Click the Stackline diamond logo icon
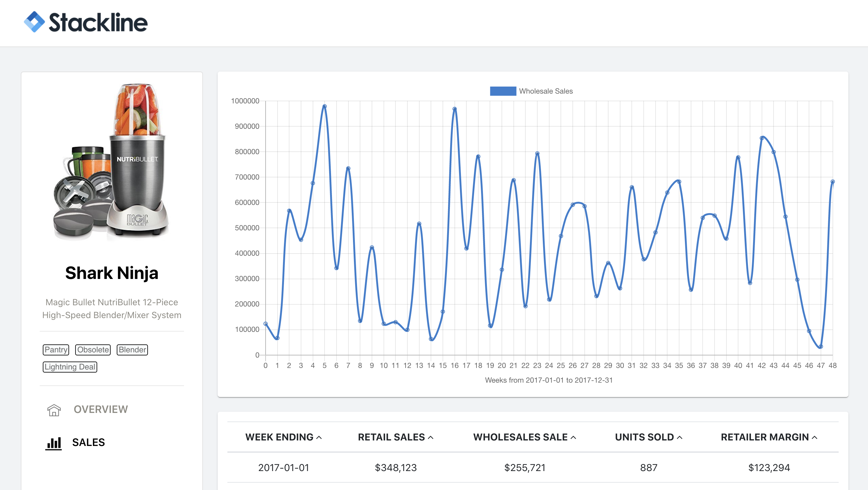This screenshot has width=868, height=490. pos(34,22)
